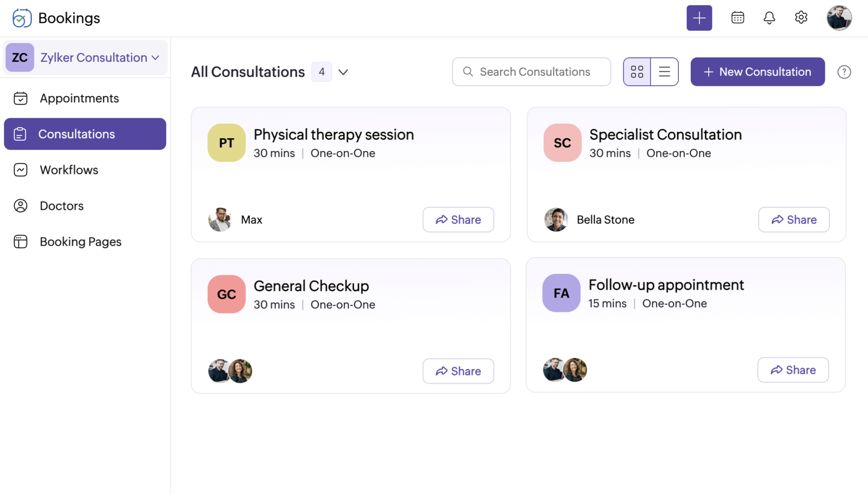Navigate to Booking Pages
The height and width of the screenshot is (494, 868).
(x=80, y=242)
